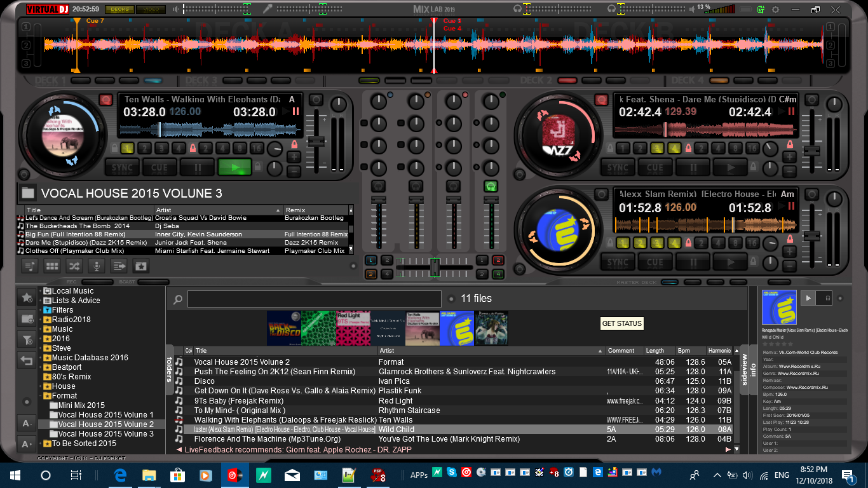
Task: Click the autoplay list arrow icon below the playlist
Action: [119, 266]
